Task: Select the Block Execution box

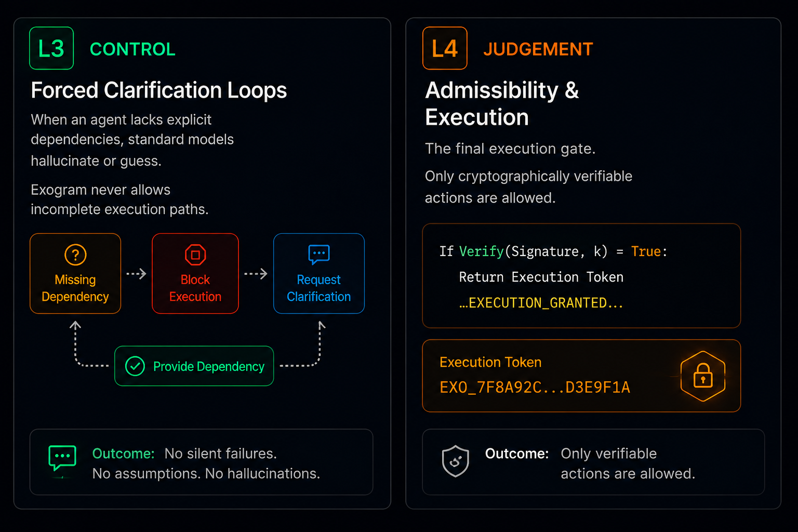Action: 195,273
